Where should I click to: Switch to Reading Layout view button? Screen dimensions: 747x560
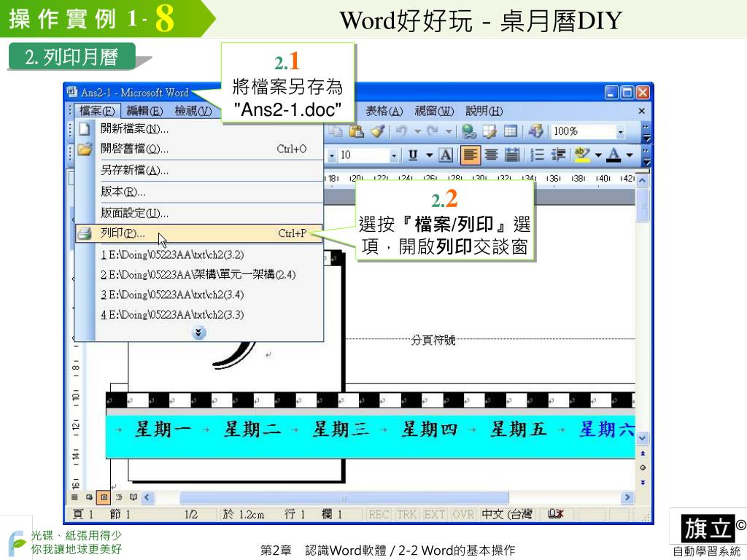click(x=133, y=497)
